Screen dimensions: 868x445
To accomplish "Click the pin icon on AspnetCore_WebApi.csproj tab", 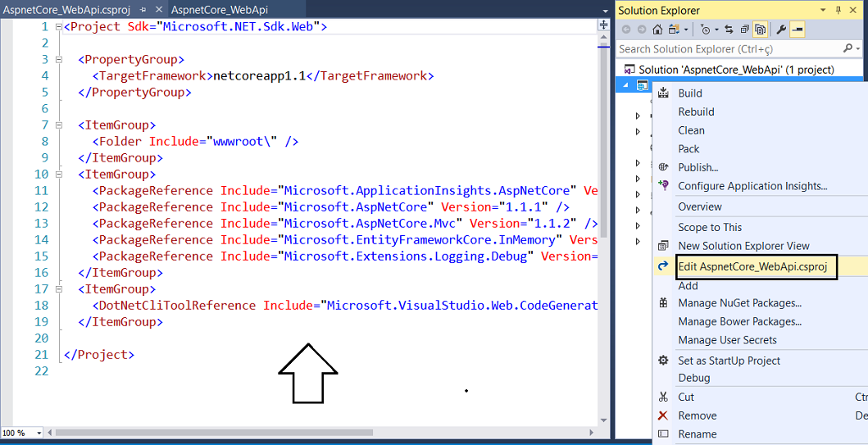I will coord(143,10).
